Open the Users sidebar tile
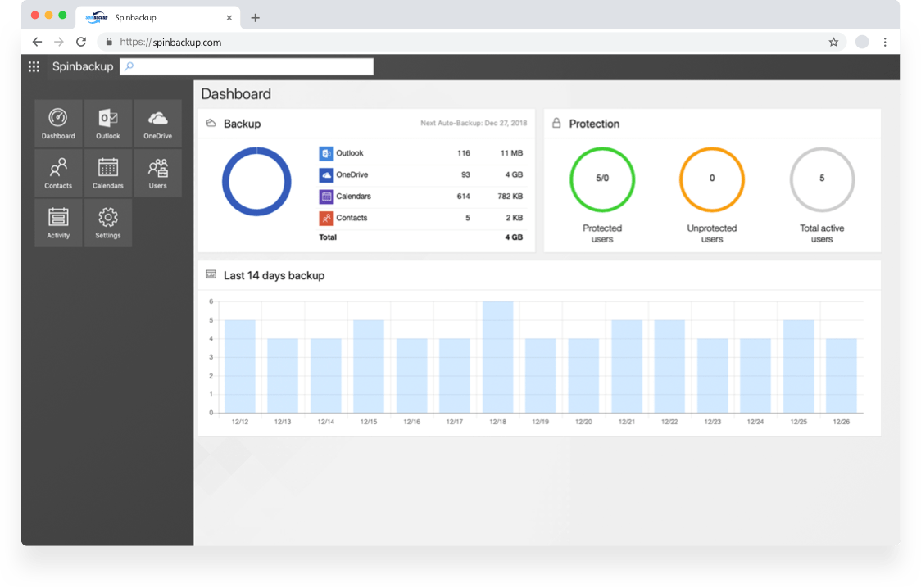 pyautogui.click(x=158, y=173)
